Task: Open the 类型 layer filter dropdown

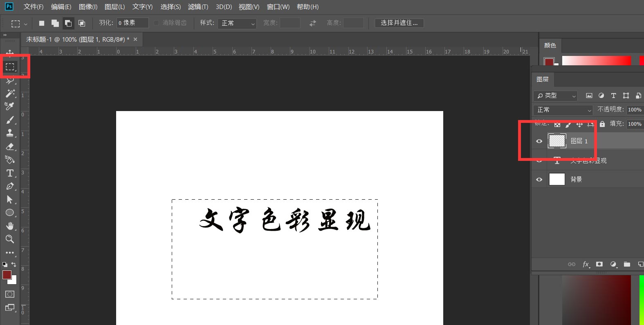Action: click(555, 96)
